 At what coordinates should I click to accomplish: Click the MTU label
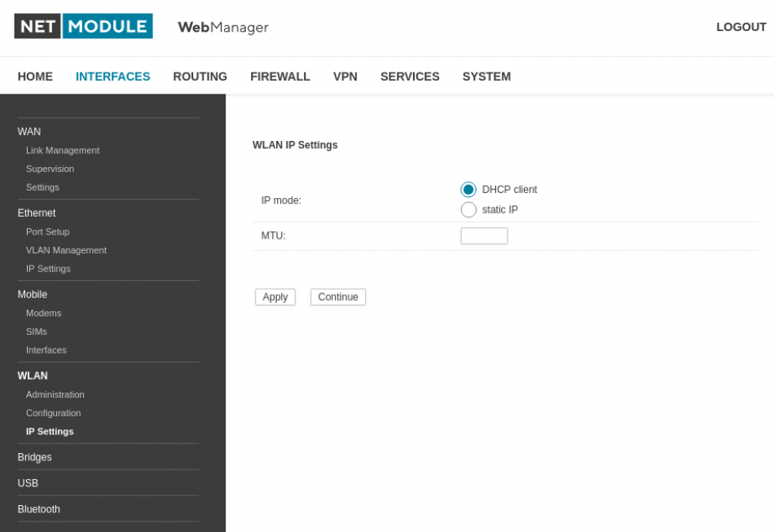tap(273, 236)
